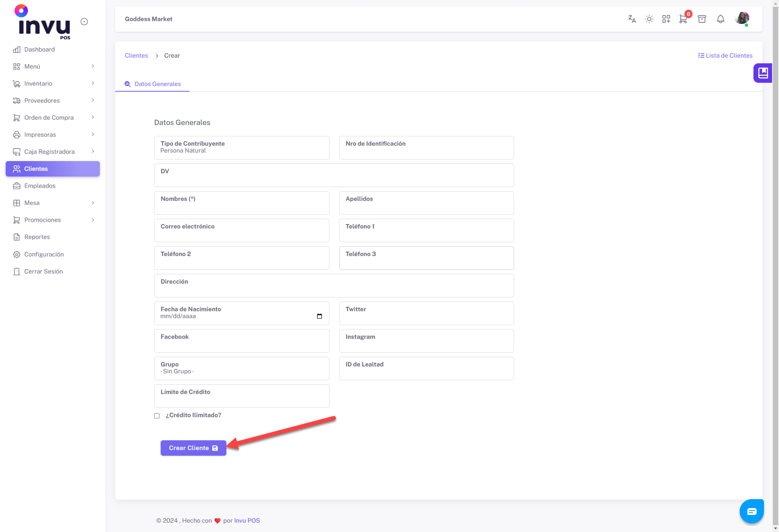Pin the sidebar collapse circle toggle
This screenshot has width=779, height=532.
point(84,22)
